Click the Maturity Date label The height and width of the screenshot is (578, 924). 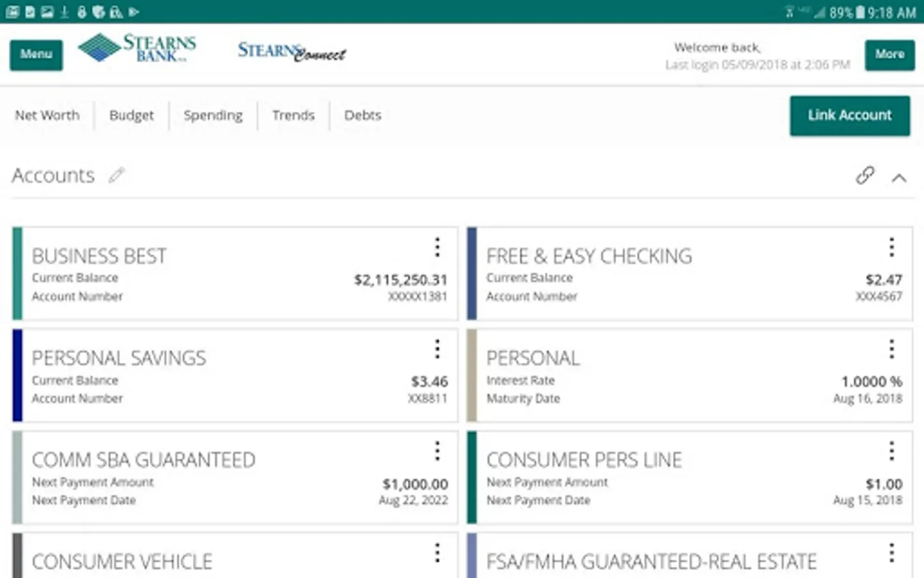[523, 399]
